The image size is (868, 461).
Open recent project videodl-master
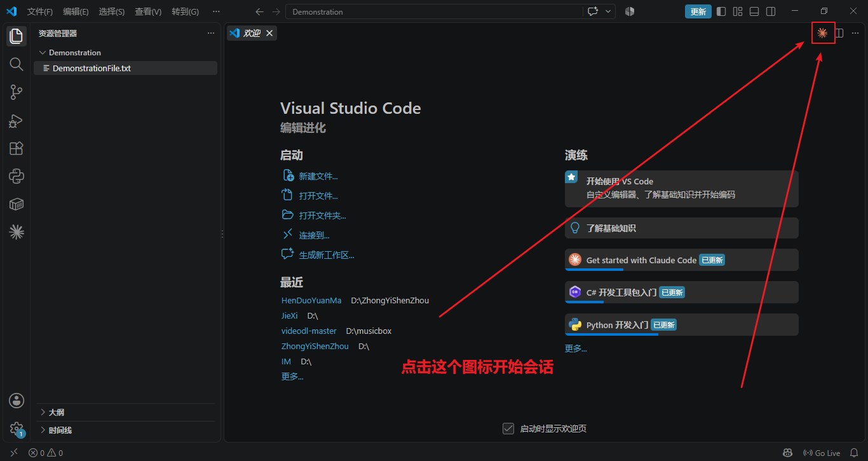pos(309,331)
